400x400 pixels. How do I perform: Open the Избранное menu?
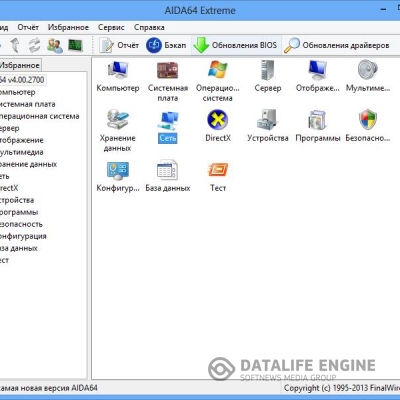click(x=68, y=27)
